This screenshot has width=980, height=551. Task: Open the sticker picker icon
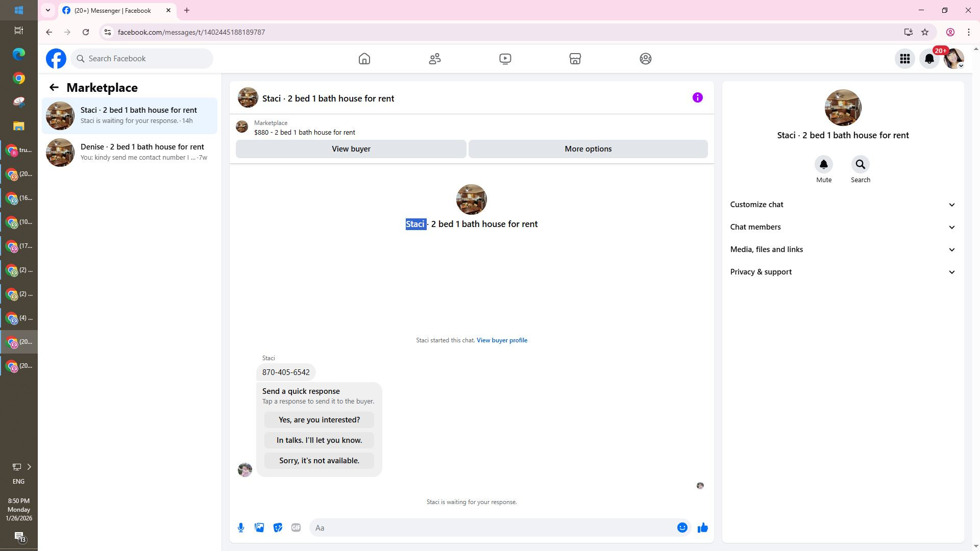coord(278,528)
